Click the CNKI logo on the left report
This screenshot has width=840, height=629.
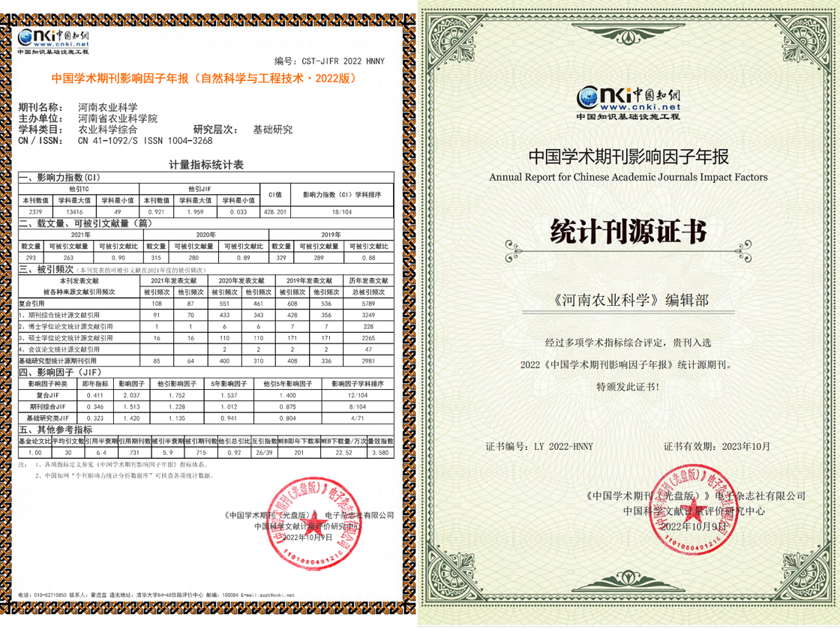[53, 41]
